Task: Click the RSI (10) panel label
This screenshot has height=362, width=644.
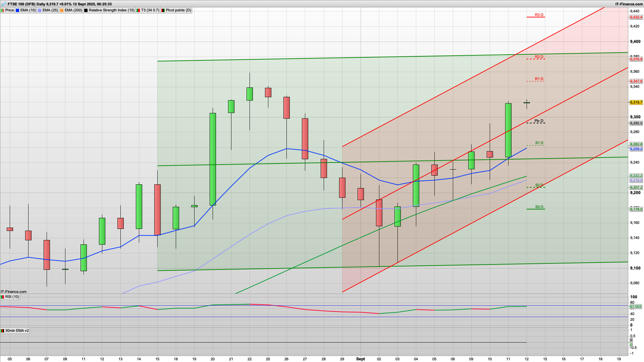Action: coord(10,297)
